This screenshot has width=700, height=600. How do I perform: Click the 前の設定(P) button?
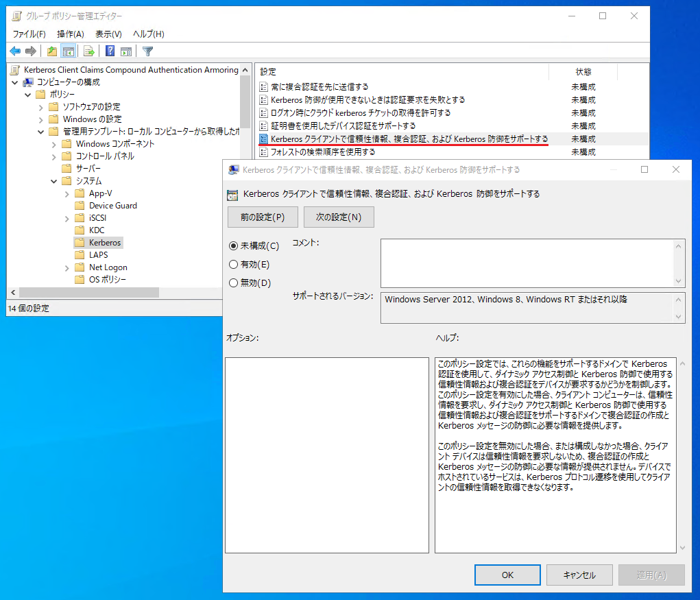[263, 217]
